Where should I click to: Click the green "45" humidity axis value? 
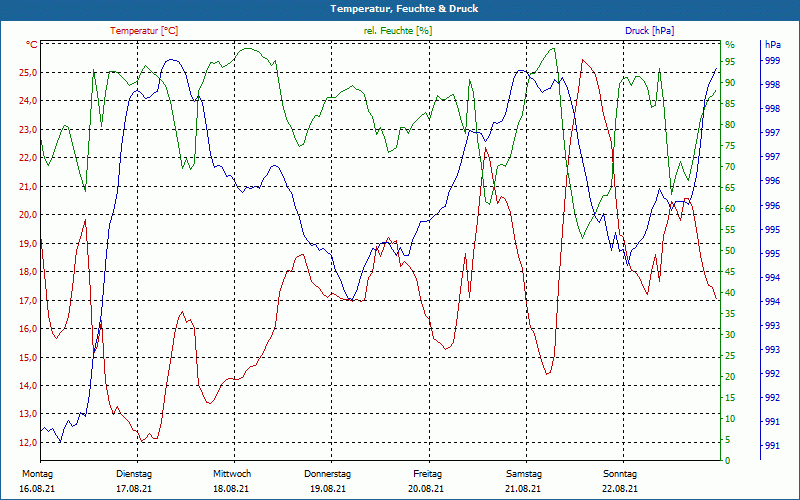point(730,271)
